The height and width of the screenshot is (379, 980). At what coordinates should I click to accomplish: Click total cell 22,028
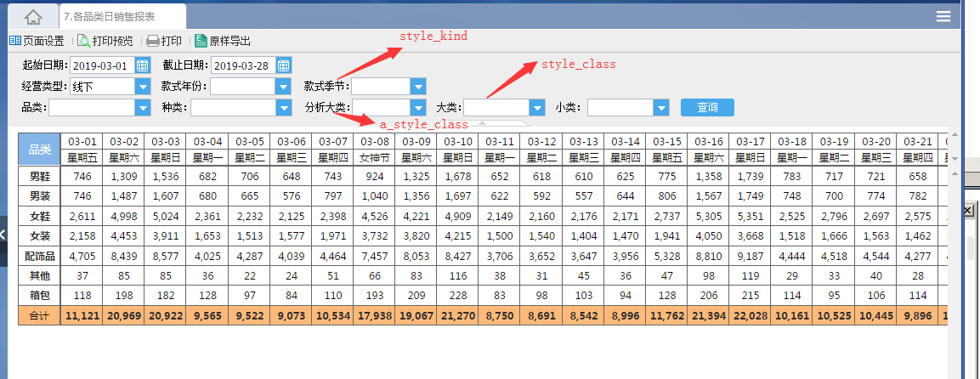pyautogui.click(x=750, y=316)
